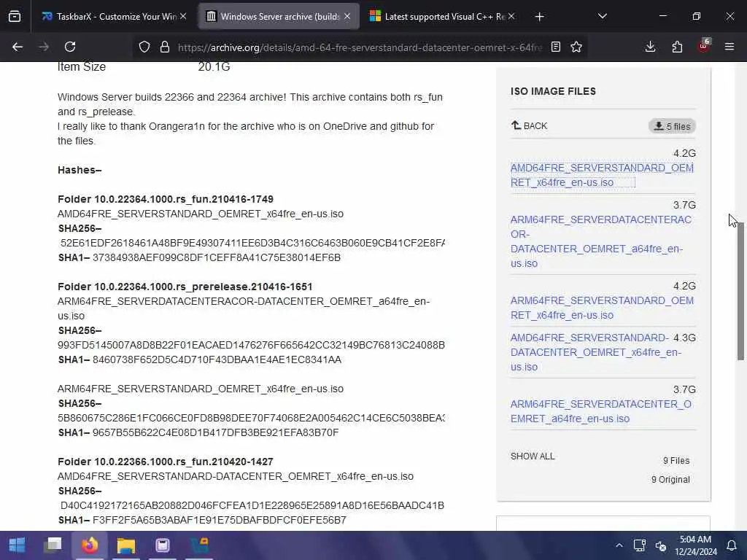
Task: Click SHA1 value F3FF2F5A65B3ABAF1E91E75DBAFBDFCF0EFE56B7
Action: [219, 520]
